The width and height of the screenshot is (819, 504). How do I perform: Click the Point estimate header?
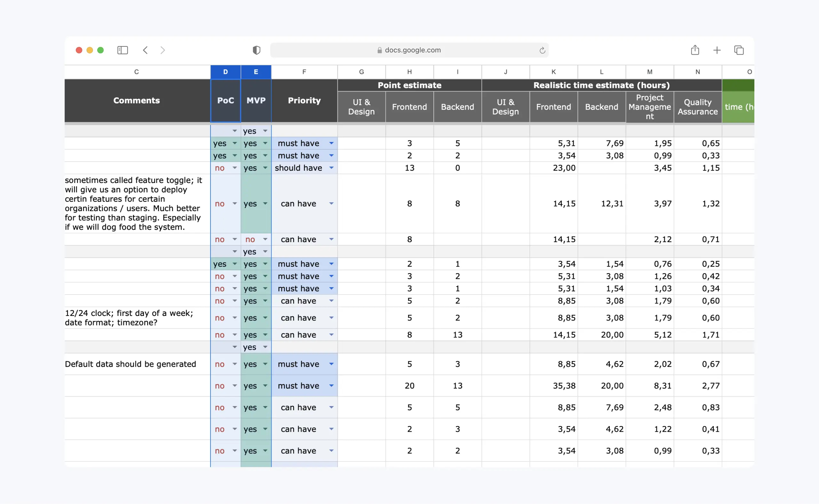pos(409,85)
